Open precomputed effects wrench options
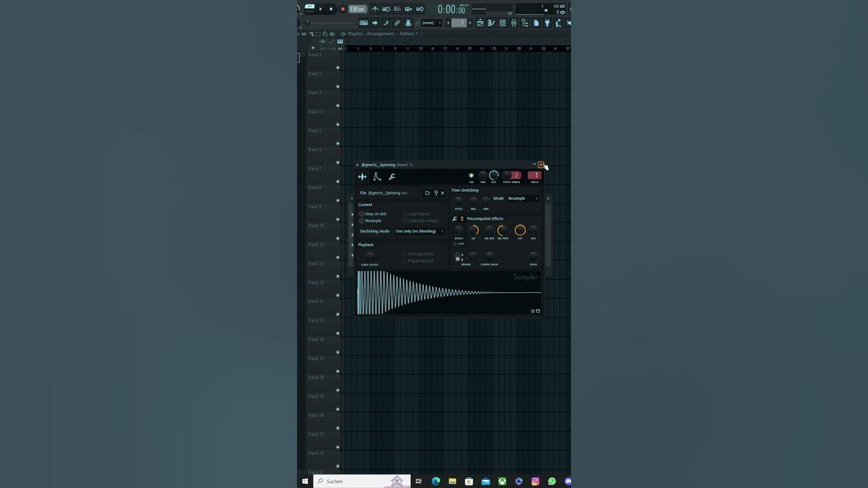This screenshot has width=868, height=488. click(454, 219)
